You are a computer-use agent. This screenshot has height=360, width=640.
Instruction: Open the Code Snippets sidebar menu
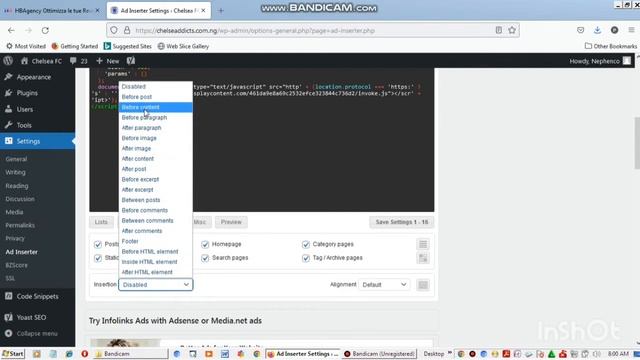coord(38,296)
